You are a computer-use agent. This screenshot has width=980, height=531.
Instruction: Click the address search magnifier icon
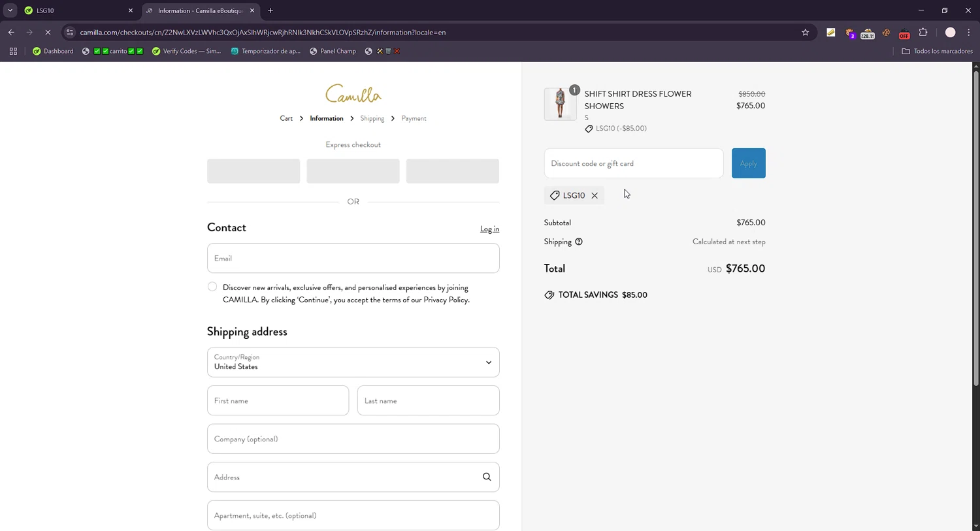click(487, 477)
